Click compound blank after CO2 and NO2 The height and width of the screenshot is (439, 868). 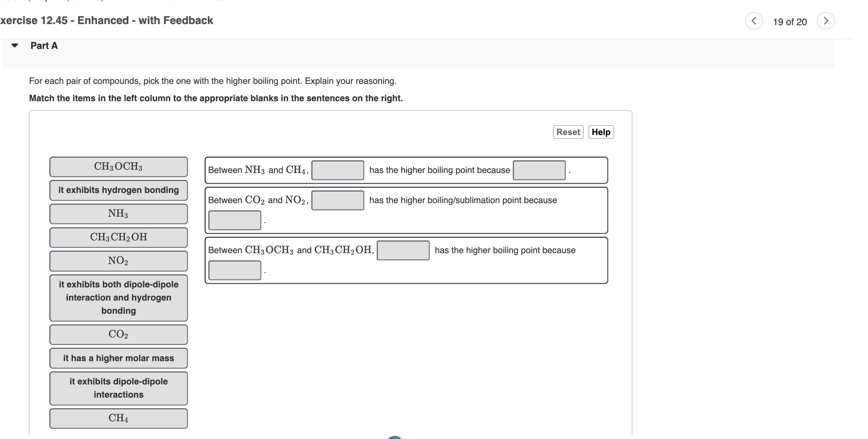(338, 200)
